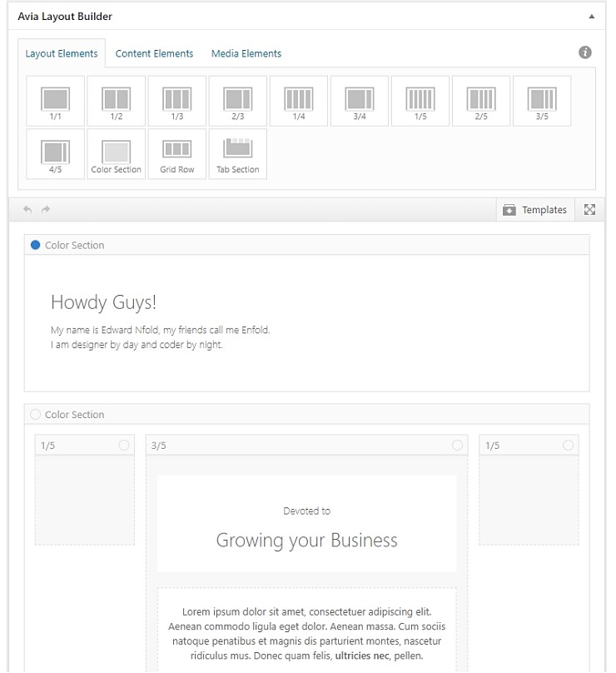Add a 1/2 column layout element
Image resolution: width=616 pixels, height=673 pixels.
pyautogui.click(x=116, y=101)
